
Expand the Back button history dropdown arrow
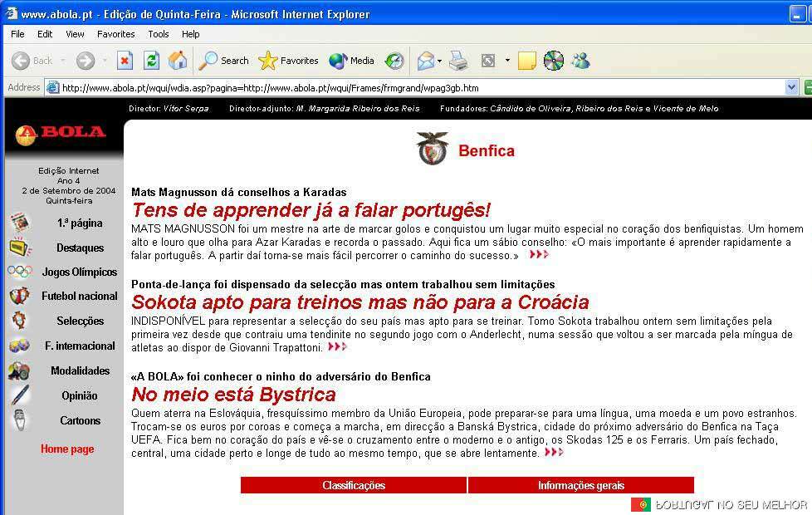click(x=62, y=61)
